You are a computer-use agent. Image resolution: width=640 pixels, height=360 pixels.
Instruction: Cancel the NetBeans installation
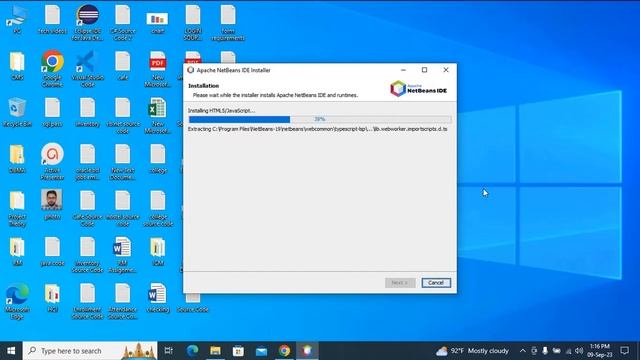click(436, 282)
